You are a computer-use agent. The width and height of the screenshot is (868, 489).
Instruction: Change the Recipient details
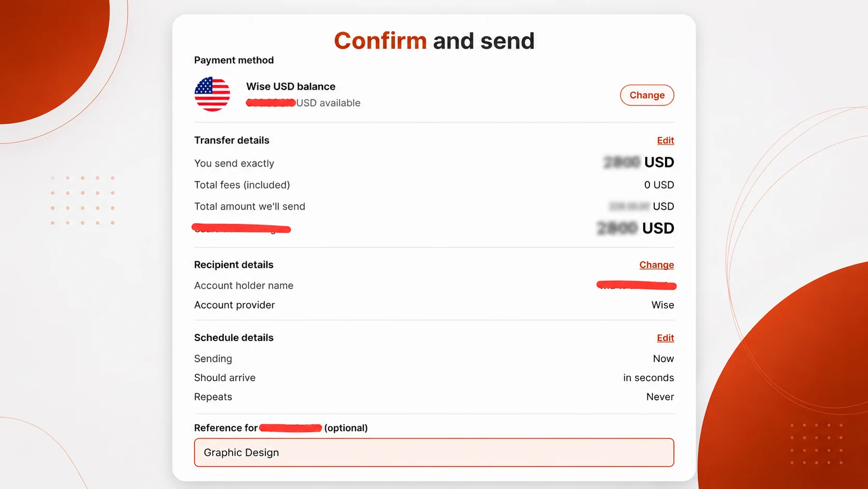tap(656, 265)
